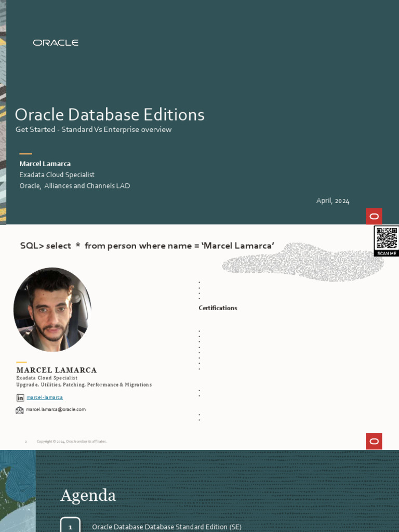
Task: Click the 'Get Started - Standard Vs Enterprise overview' subtitle
Action: [x=94, y=129]
